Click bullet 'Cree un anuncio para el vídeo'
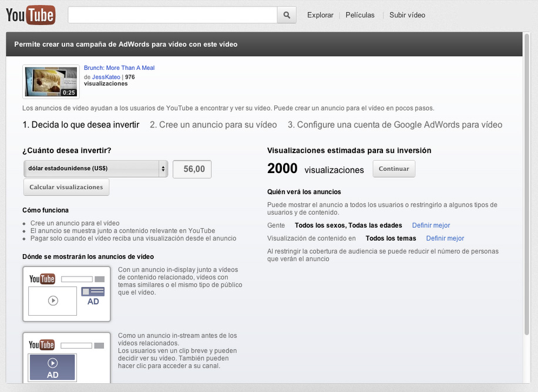Screen dimensions: 538x392 75,223
